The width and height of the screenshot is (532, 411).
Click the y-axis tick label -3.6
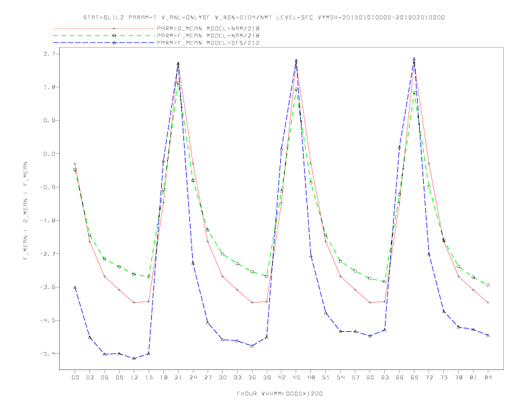pyautogui.click(x=47, y=287)
